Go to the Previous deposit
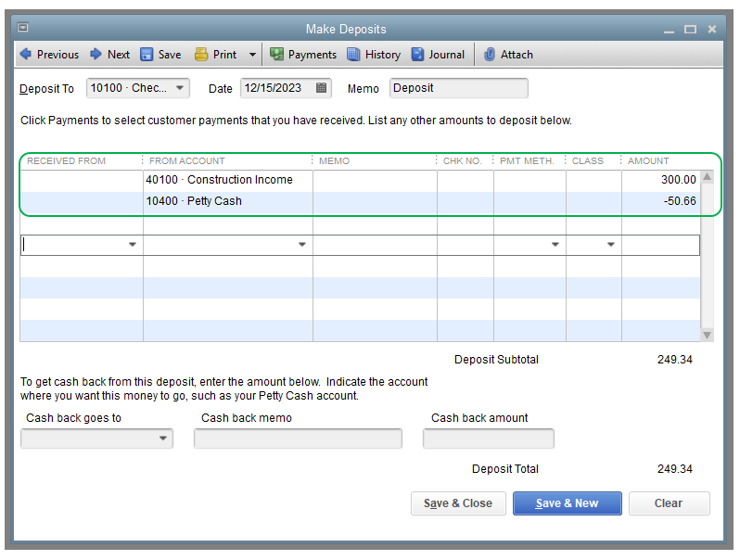 pos(49,55)
